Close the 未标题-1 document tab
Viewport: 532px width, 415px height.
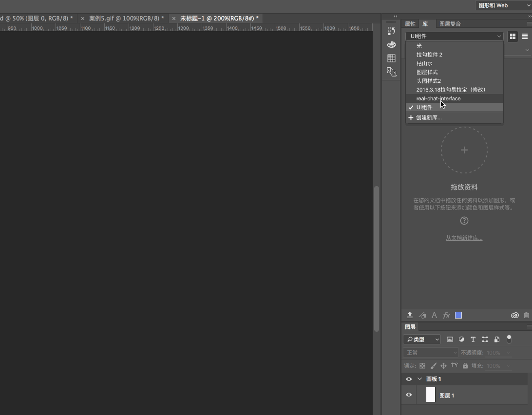174,19
